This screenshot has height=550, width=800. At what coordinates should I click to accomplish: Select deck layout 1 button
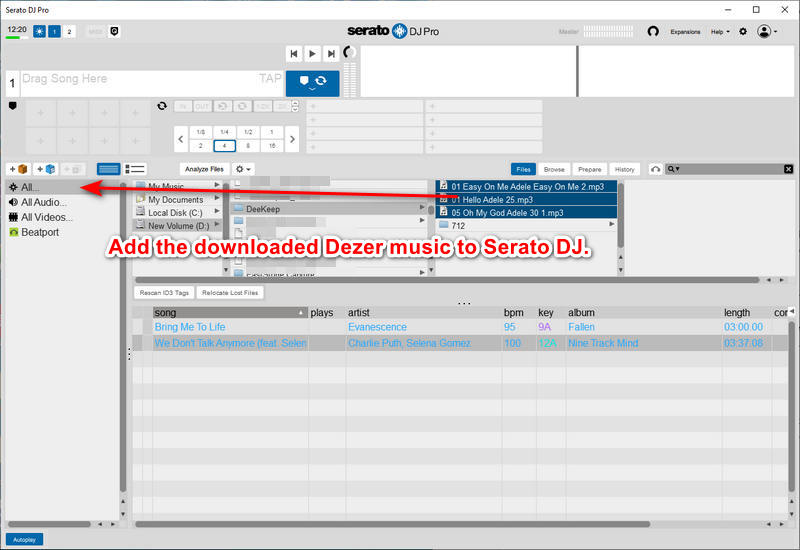tap(54, 32)
